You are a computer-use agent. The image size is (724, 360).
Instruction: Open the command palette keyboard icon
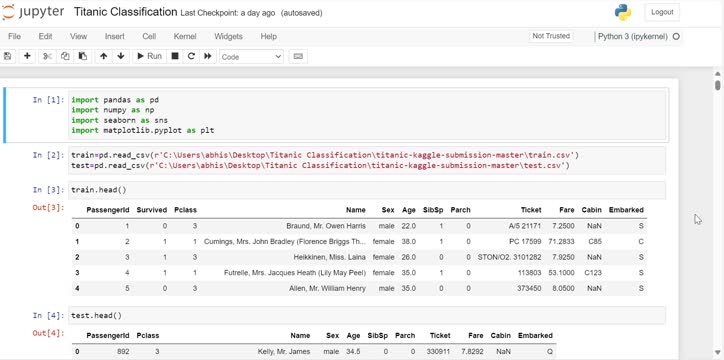(x=298, y=56)
